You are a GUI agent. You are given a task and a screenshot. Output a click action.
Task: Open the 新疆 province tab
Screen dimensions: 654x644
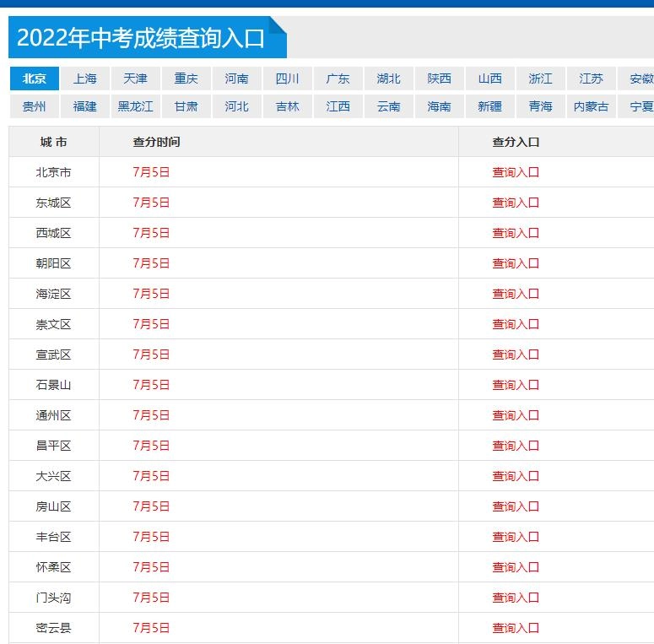(x=489, y=106)
